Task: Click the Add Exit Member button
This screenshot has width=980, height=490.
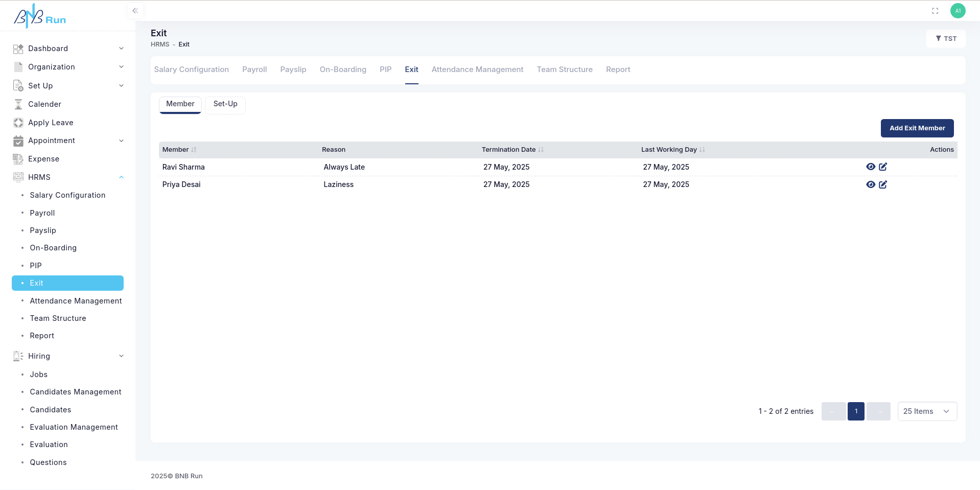Action: (x=917, y=128)
